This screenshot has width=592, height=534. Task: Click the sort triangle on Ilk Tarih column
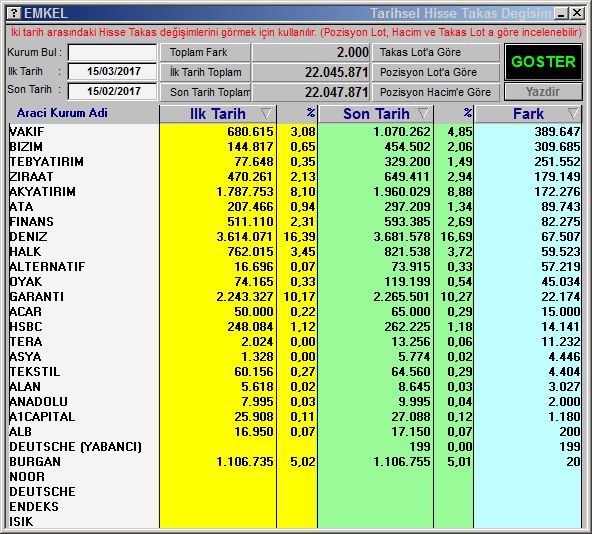266,113
